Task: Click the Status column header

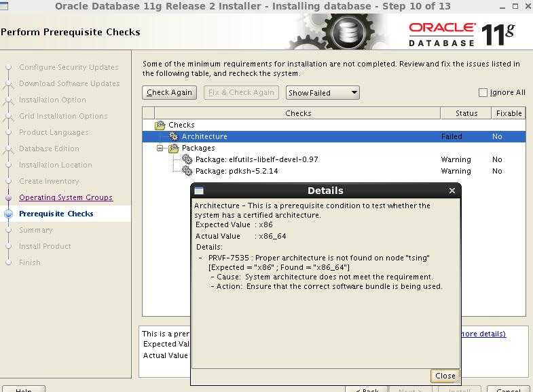Action: click(466, 113)
